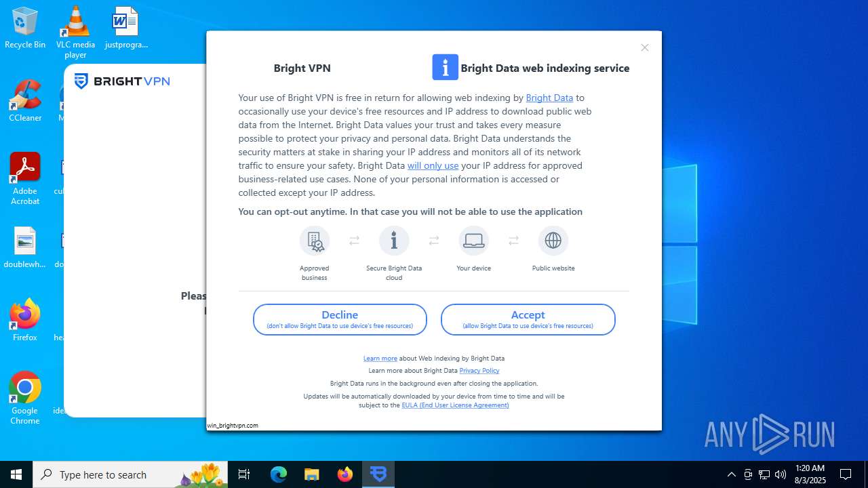Click the blue info icon by Bright Data

coord(445,67)
